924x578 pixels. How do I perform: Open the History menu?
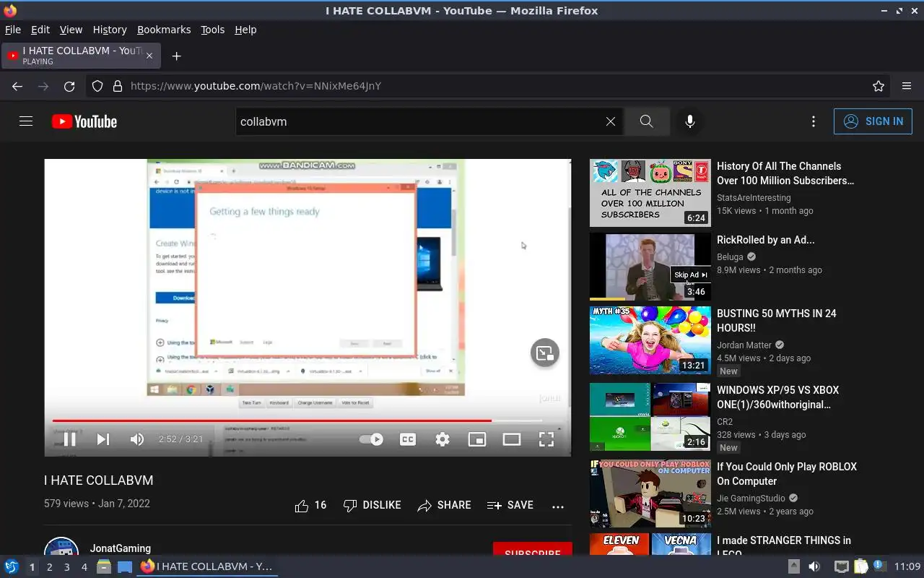point(110,30)
